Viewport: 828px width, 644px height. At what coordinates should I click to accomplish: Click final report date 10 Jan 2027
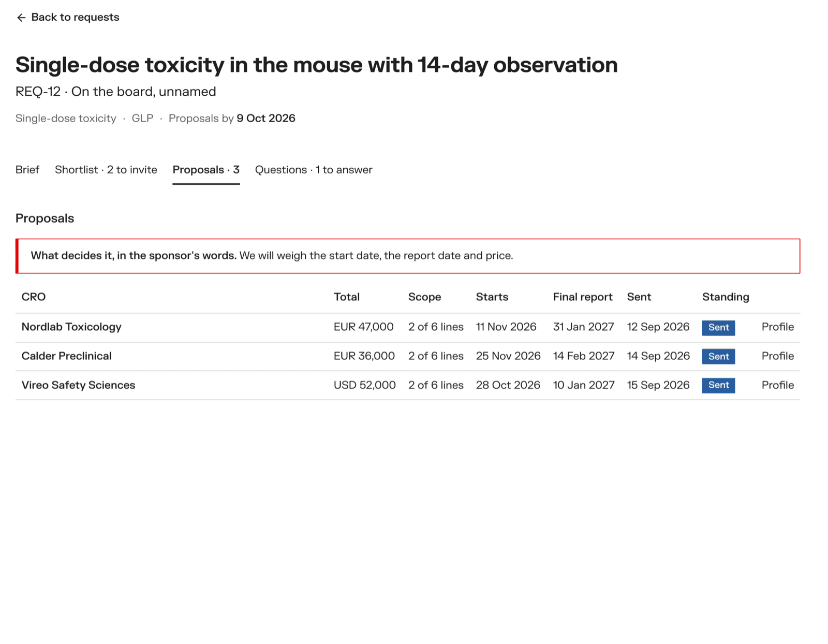tap(584, 385)
